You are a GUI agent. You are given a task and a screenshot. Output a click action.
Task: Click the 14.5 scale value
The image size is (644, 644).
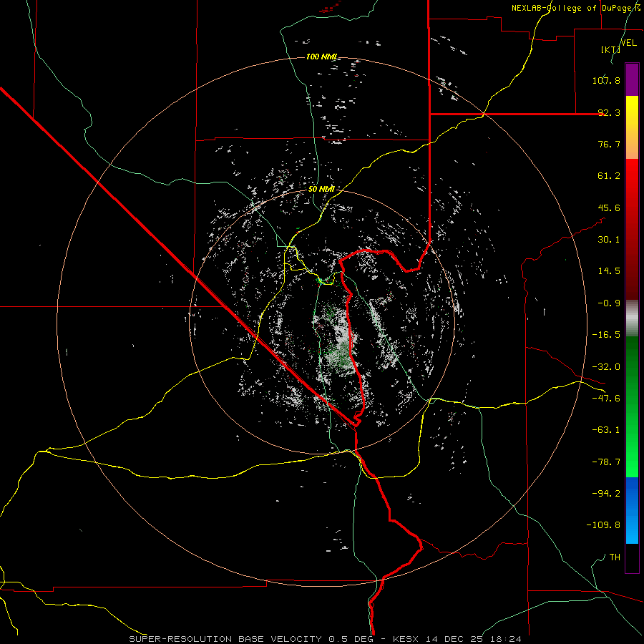coord(609,271)
